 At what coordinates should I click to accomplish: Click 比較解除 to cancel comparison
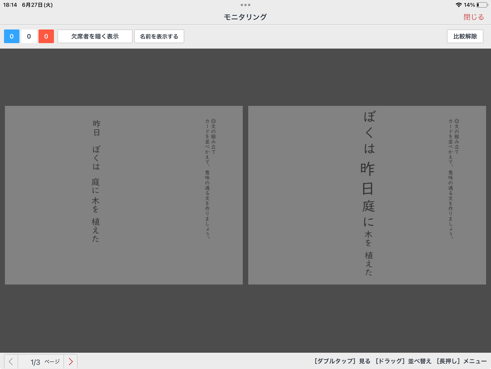coord(465,36)
